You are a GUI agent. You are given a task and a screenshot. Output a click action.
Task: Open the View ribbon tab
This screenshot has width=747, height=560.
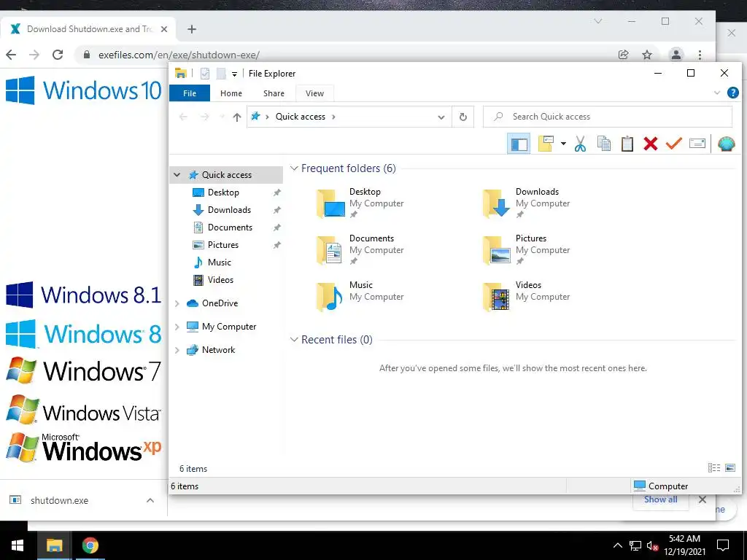point(314,93)
